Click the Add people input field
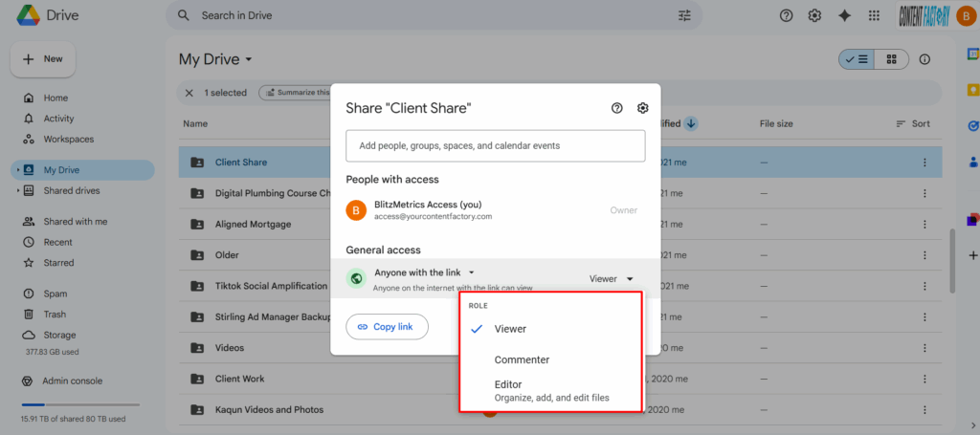The image size is (980, 435). click(495, 146)
